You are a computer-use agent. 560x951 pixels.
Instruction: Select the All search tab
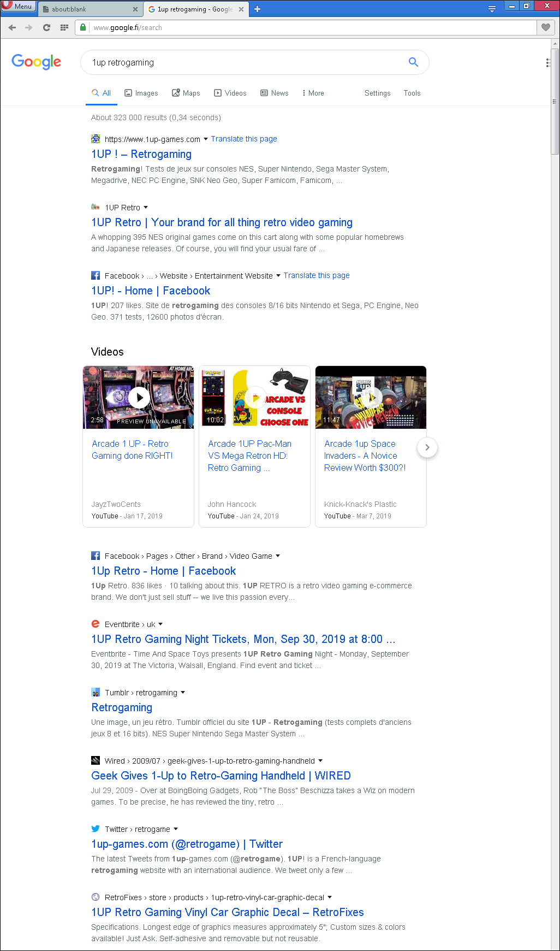pos(102,93)
